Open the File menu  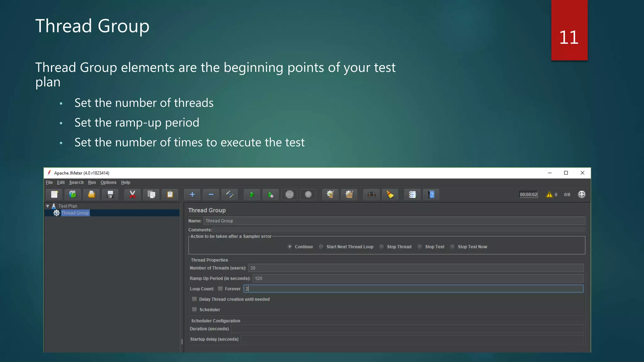(49, 182)
